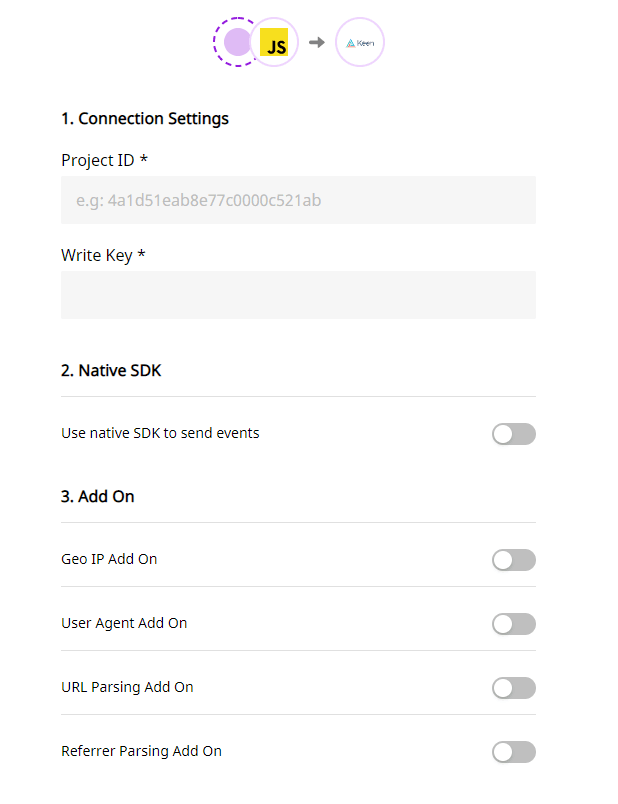Enable the URL Parsing Add On switch
Image resolution: width=618 pixels, height=804 pixels.
(514, 688)
